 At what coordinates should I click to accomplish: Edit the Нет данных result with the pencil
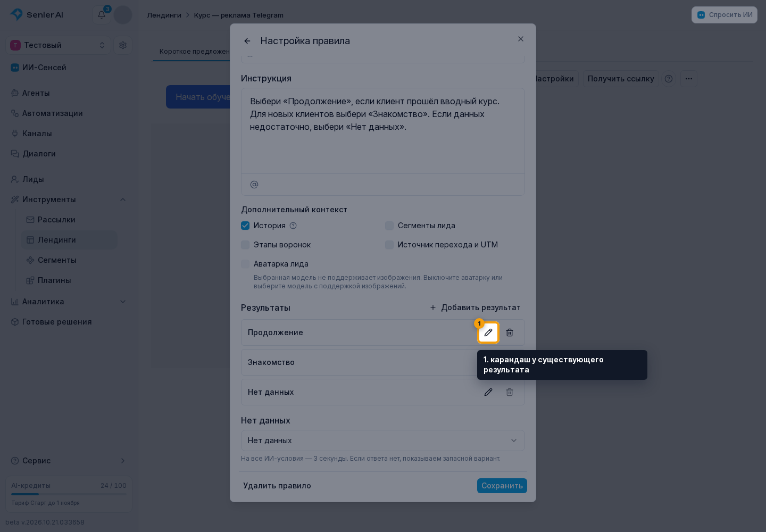click(x=488, y=392)
